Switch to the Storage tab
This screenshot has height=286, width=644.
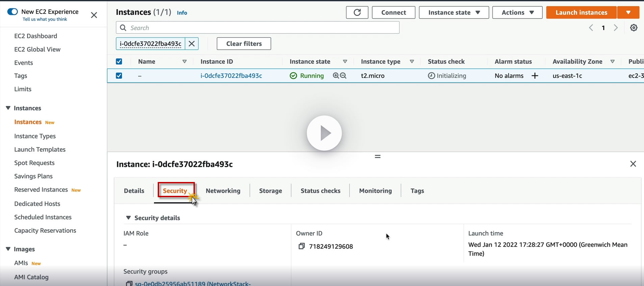click(x=271, y=191)
